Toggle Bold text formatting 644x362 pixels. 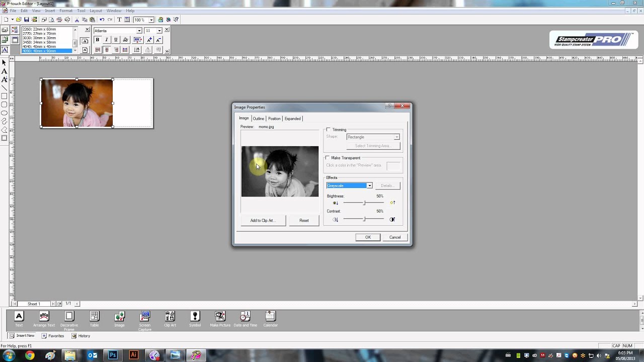(x=98, y=40)
